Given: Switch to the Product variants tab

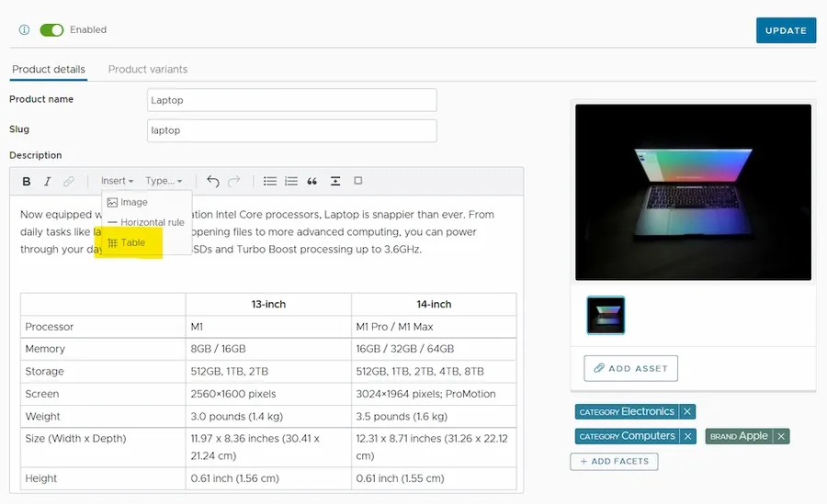Looking at the screenshot, I should (x=147, y=70).
